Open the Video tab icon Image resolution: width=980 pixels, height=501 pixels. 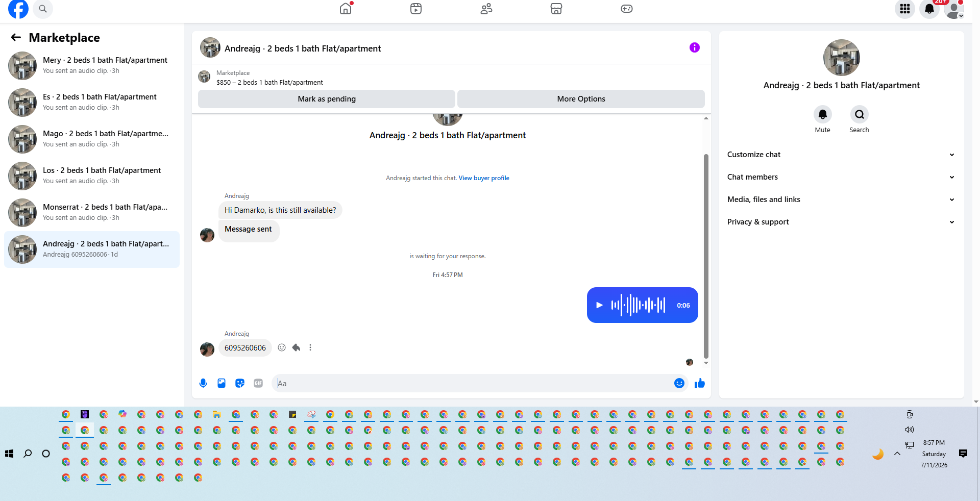point(416,9)
